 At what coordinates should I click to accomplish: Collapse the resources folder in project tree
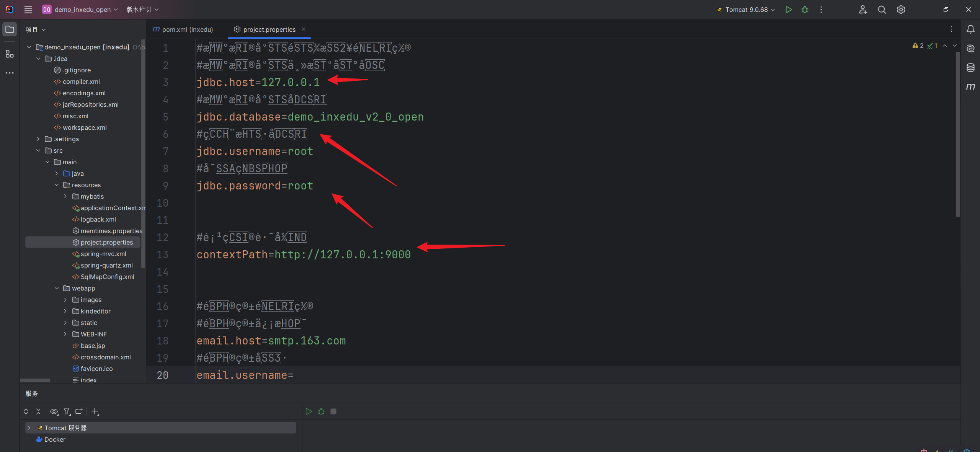(57, 185)
